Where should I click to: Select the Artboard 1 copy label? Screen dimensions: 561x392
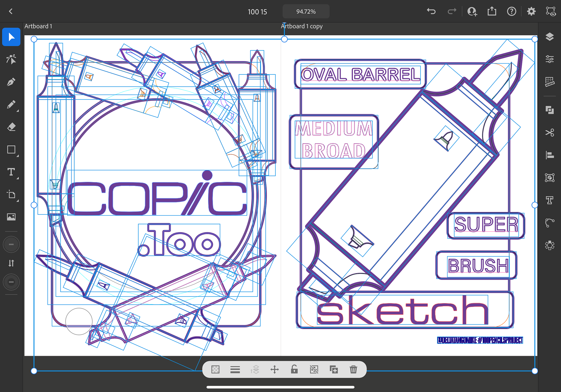[302, 26]
